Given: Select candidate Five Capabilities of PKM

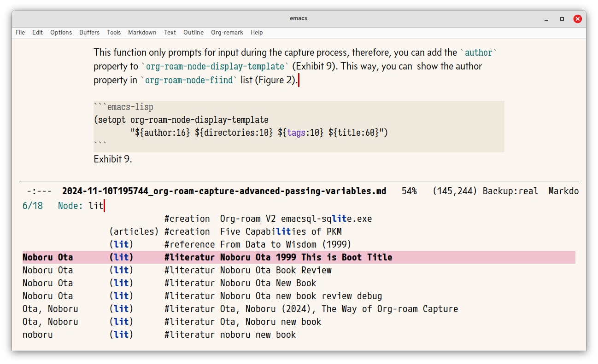Looking at the screenshot, I should (299, 231).
